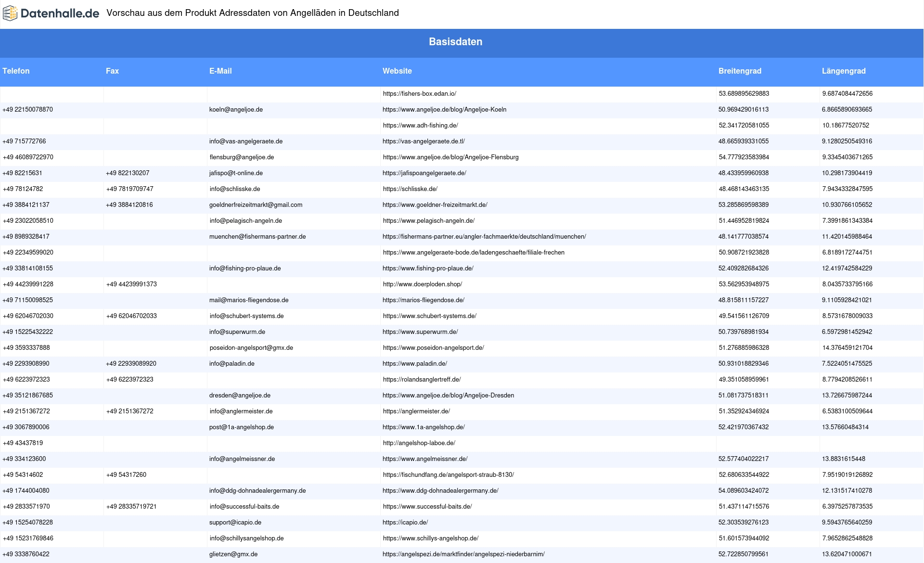
Task: Select phone number +49 715772766
Action: [x=24, y=141]
